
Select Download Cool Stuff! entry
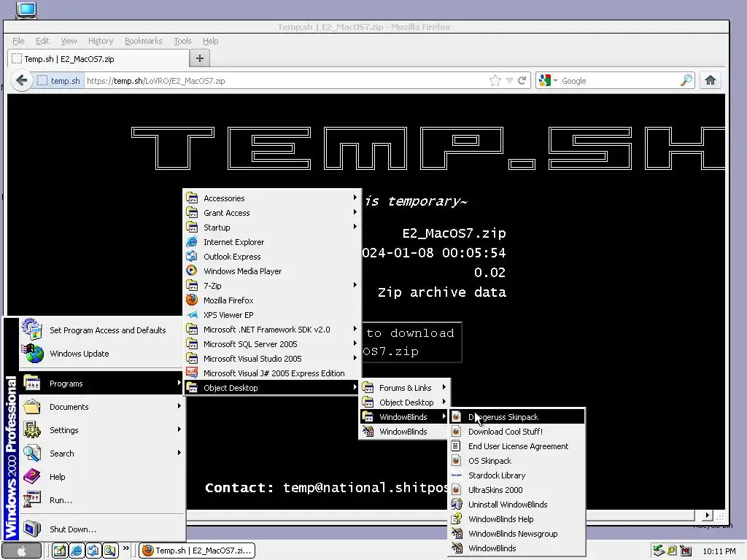click(517, 432)
